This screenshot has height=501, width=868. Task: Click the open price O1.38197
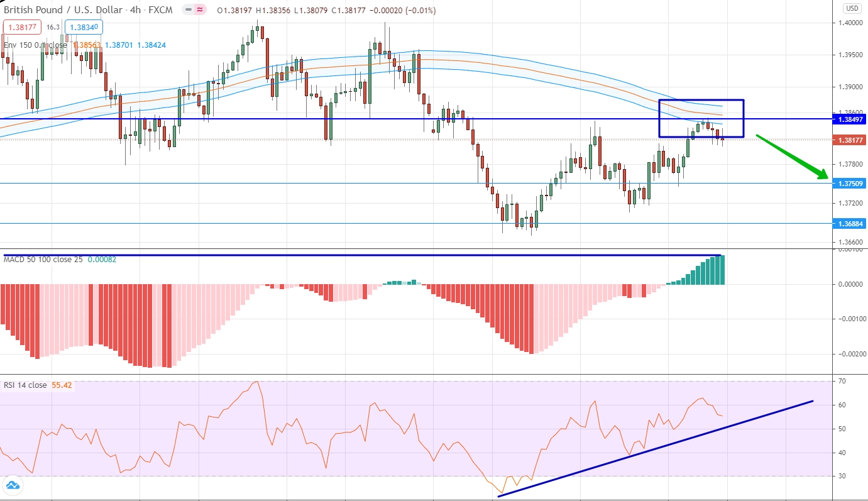point(235,11)
